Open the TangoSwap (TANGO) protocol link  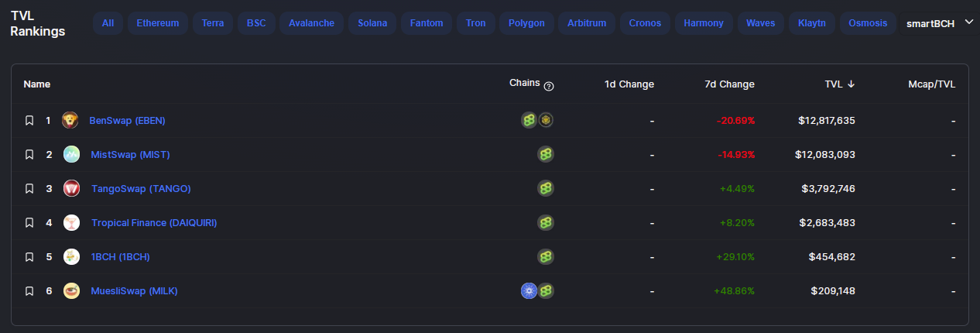(141, 189)
